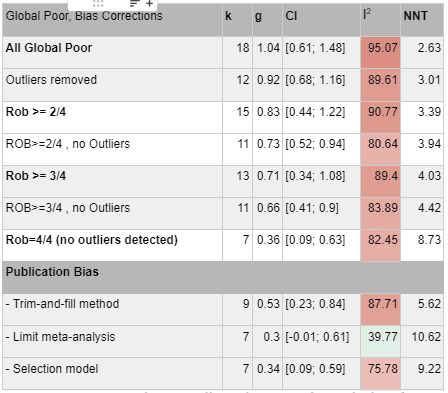This screenshot has width=448, height=393.
Task: Select the 'Limit meta-analysis' cell
Action: pyautogui.click(x=112, y=342)
